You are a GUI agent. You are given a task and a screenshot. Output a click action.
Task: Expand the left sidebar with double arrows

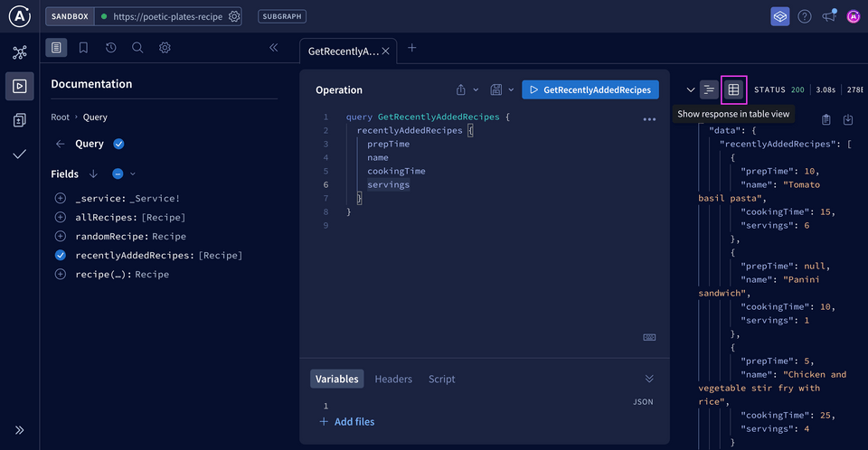tap(19, 430)
